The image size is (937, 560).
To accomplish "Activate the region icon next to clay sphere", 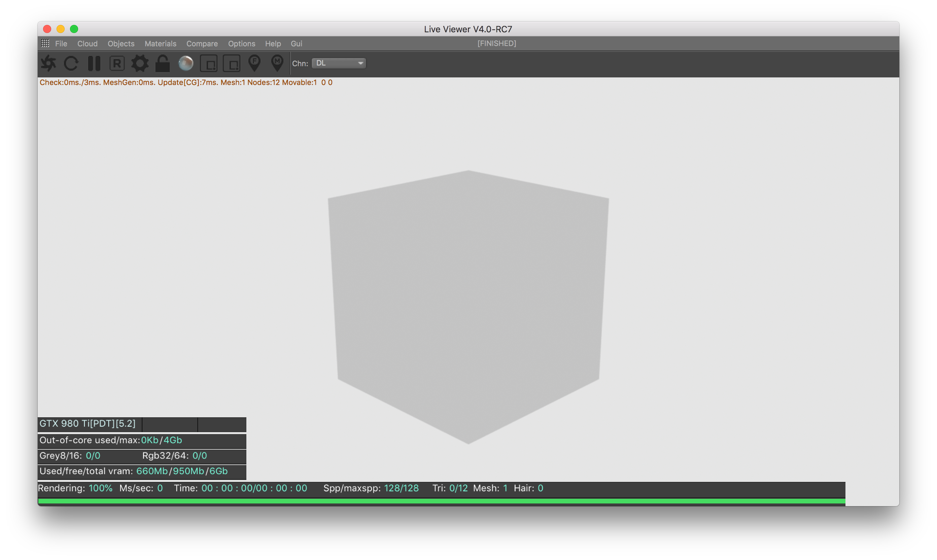I will [209, 63].
